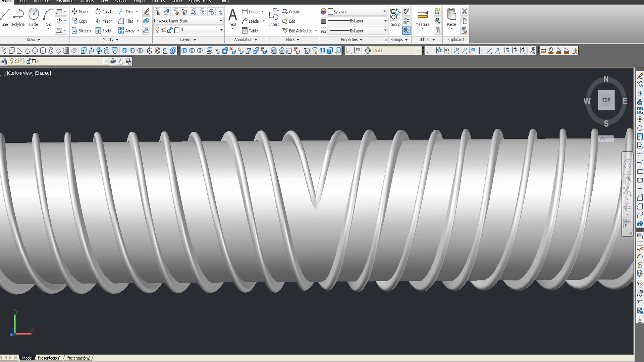Toggle layer lock icon in Layers panel
The width and height of the screenshot is (644, 362).
[170, 30]
